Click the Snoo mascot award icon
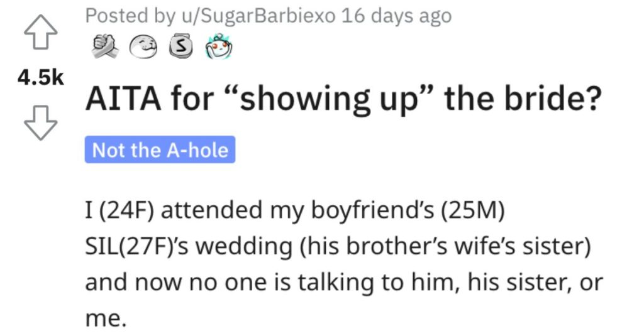 219,46
